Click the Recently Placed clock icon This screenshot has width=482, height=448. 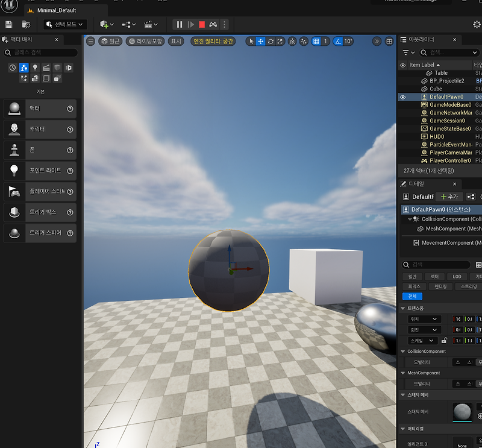click(13, 68)
